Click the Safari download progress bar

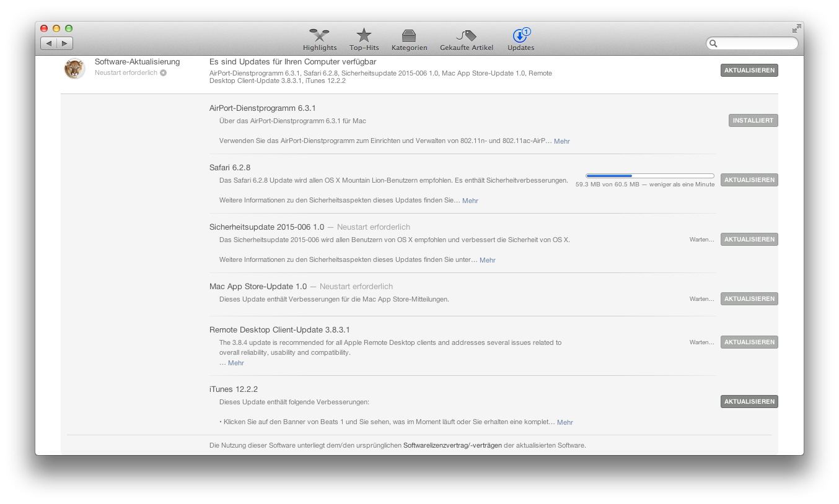click(x=650, y=176)
